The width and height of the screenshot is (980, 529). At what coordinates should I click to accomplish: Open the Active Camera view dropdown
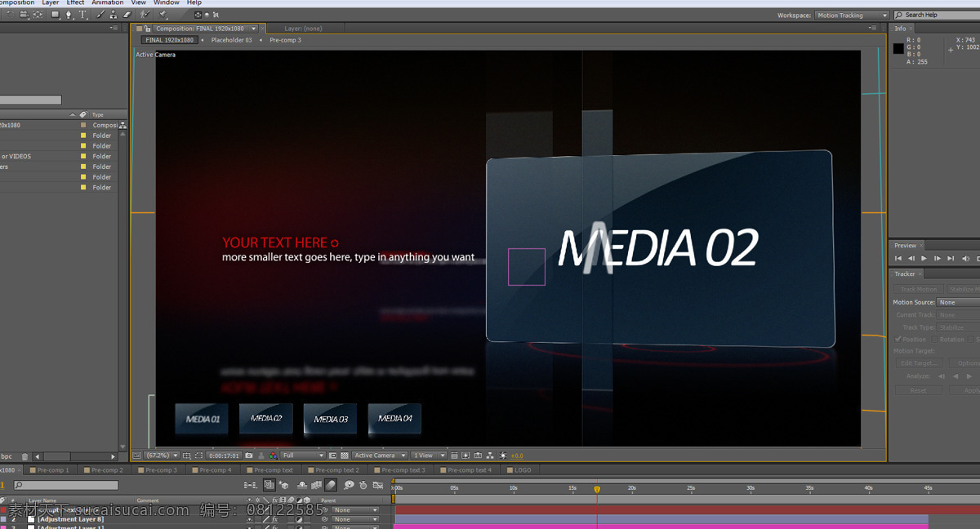pos(379,456)
